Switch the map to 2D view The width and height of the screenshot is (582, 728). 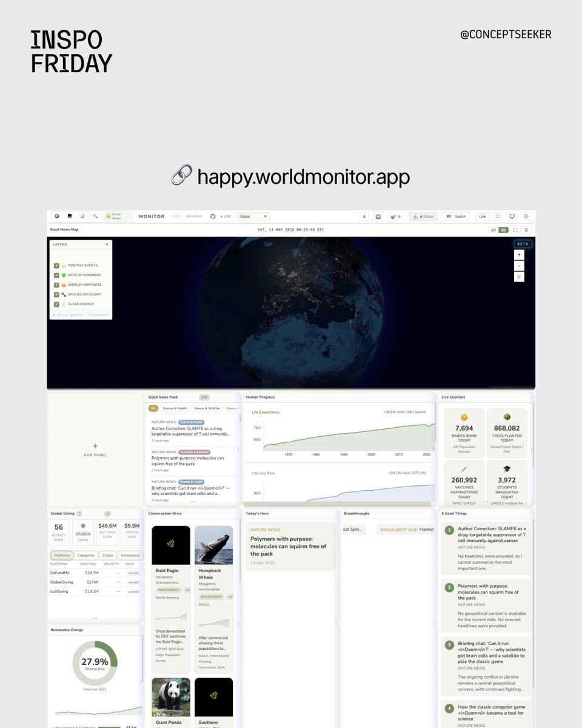click(493, 230)
